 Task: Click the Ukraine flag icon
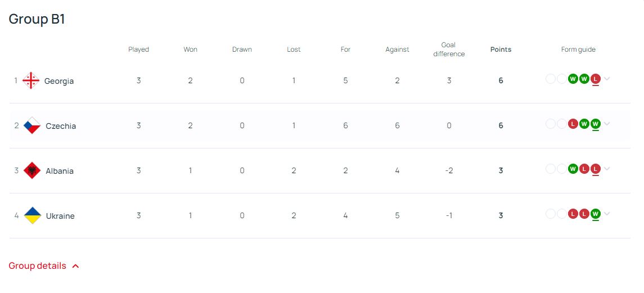click(x=32, y=215)
